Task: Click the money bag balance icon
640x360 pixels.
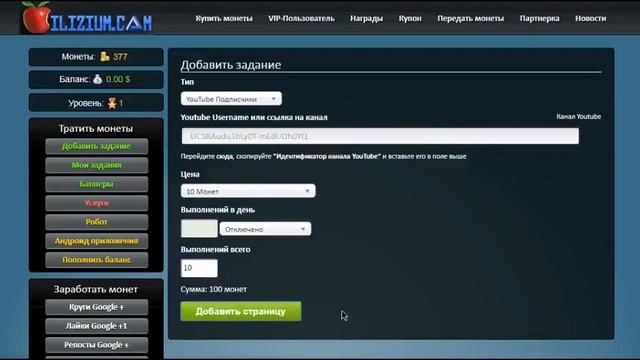Action: point(98,79)
